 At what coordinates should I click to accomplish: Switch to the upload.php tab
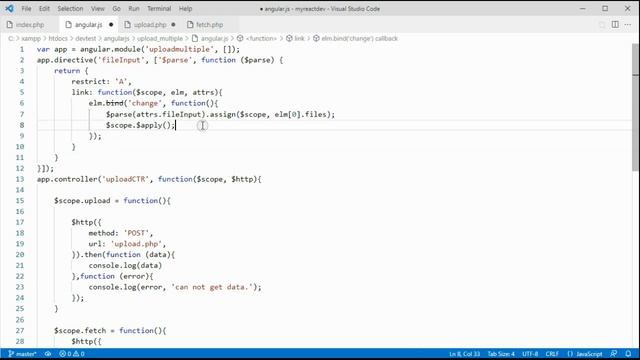point(150,25)
